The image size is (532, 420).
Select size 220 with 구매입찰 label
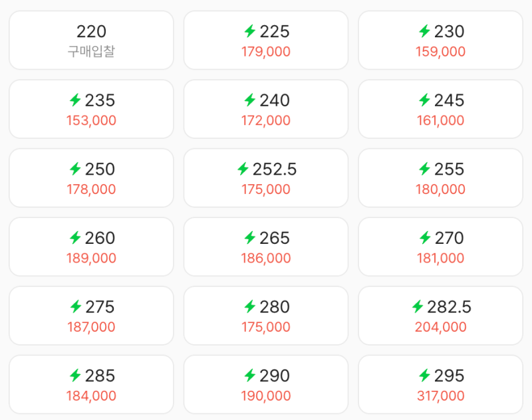pyautogui.click(x=91, y=41)
